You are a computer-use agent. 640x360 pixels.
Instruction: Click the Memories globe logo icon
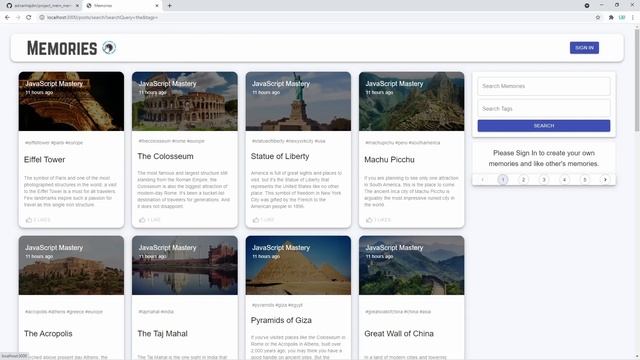click(x=109, y=48)
